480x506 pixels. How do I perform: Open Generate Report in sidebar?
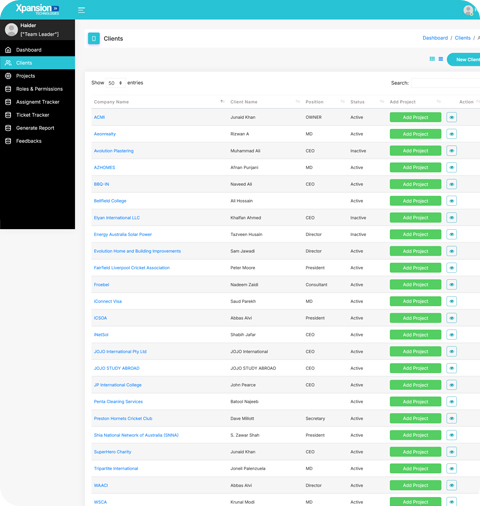point(37,128)
